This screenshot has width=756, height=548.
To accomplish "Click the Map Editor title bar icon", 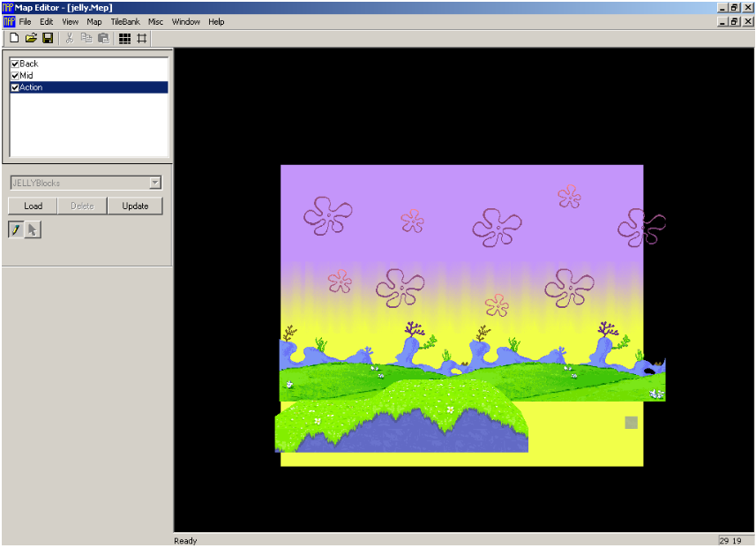I will coord(8,8).
